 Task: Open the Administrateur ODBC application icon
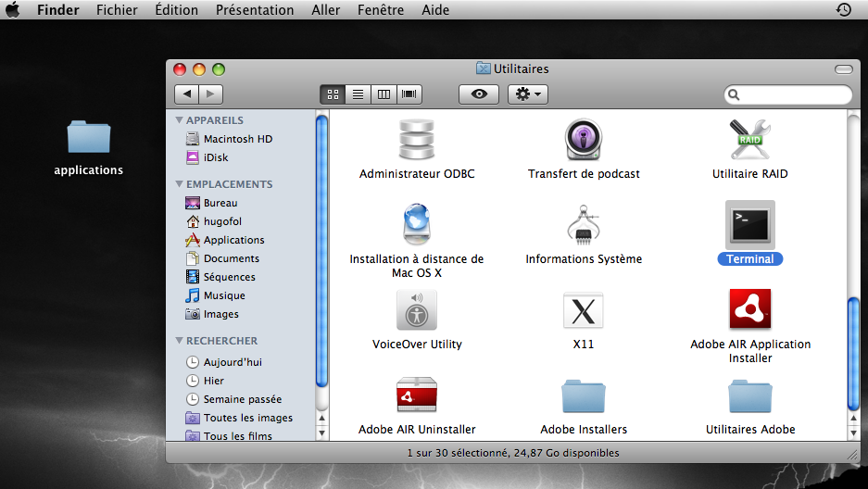coord(417,141)
